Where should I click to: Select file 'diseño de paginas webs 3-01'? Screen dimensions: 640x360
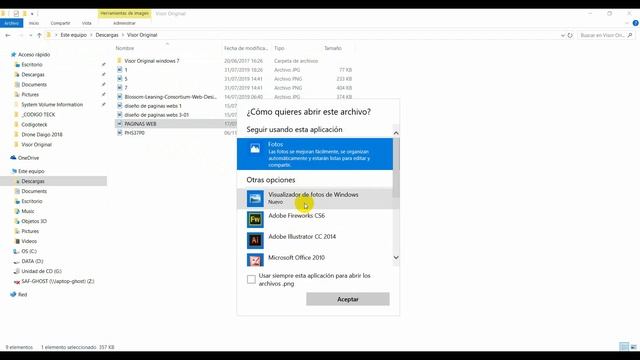pos(157,115)
